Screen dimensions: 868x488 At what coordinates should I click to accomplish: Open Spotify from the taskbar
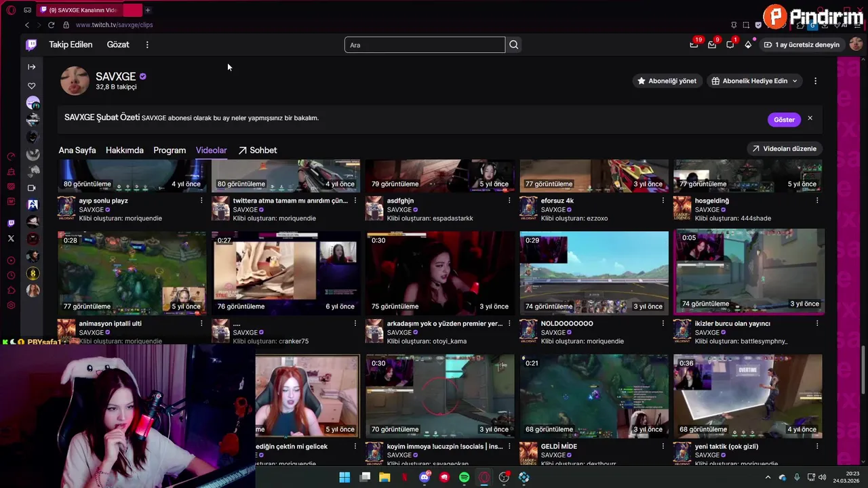464,477
